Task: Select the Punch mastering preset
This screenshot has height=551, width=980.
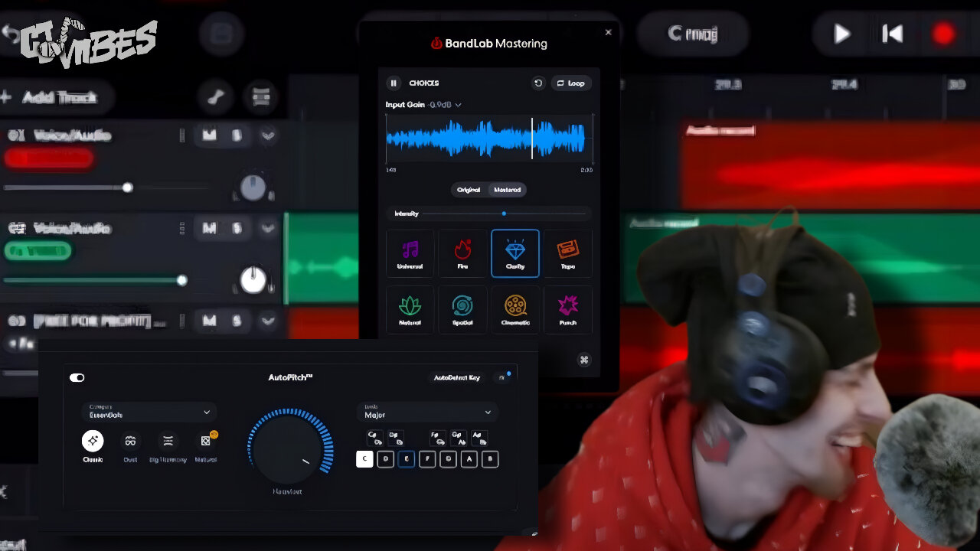Action: click(x=568, y=310)
